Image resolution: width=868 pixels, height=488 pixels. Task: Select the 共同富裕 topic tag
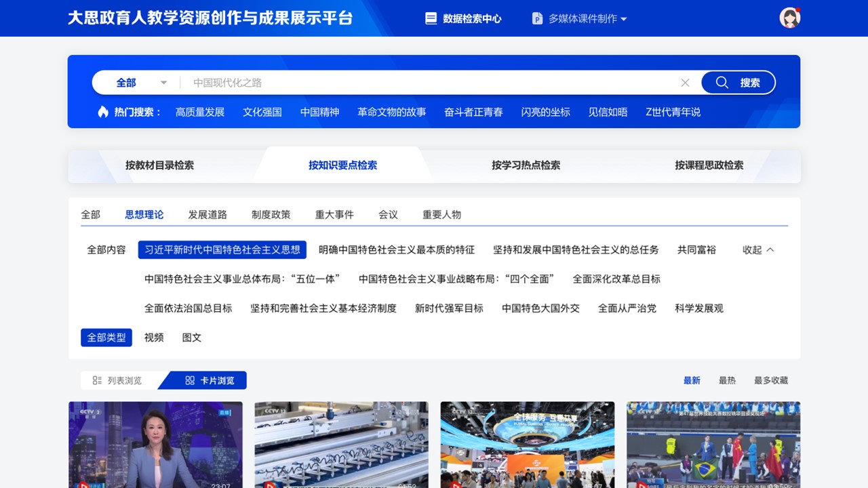[696, 249]
